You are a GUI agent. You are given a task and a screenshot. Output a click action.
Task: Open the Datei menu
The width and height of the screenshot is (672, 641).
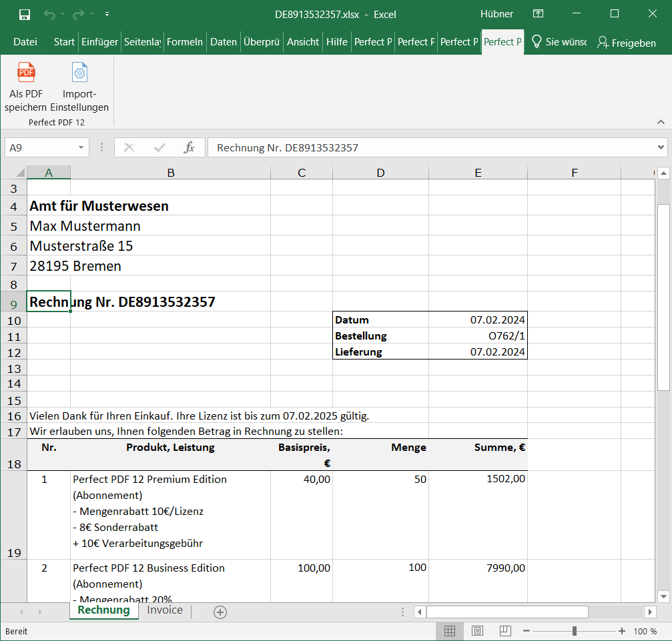click(x=25, y=41)
